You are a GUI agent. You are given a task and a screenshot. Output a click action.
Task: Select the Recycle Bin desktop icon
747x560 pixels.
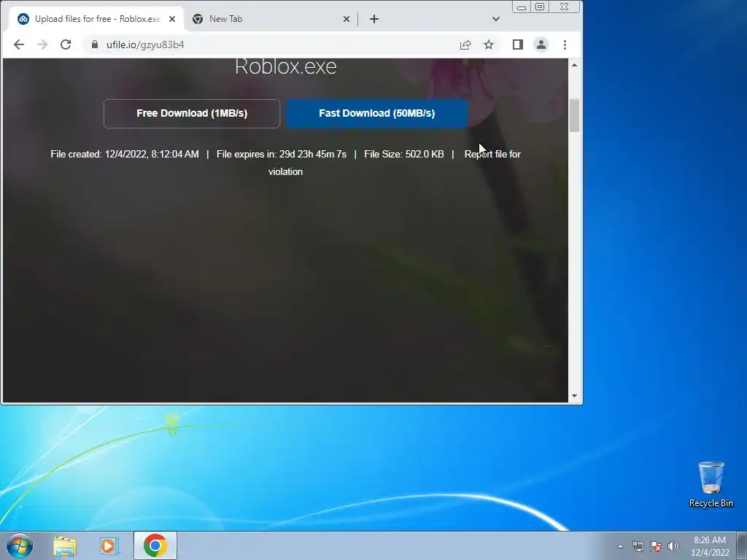711,484
